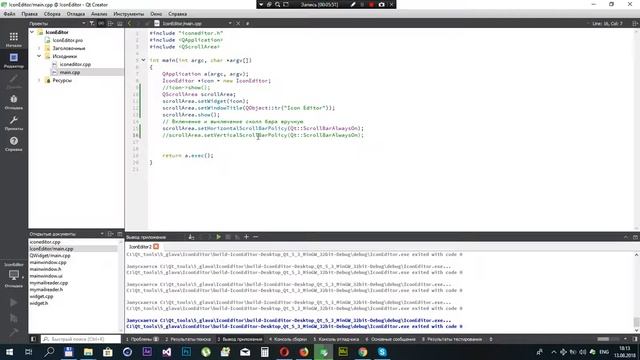640x360 pixels.
Task: Open the Правка menu
Action: coord(29,14)
